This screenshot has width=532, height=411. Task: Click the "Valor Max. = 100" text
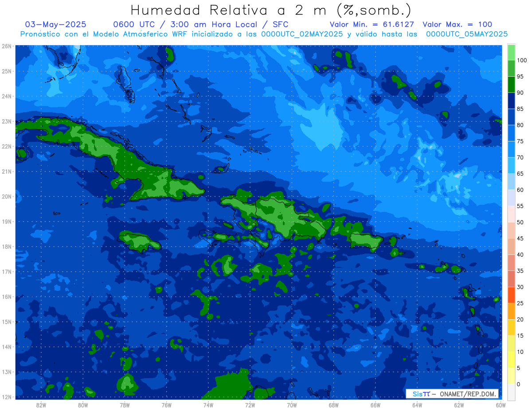tap(457, 24)
